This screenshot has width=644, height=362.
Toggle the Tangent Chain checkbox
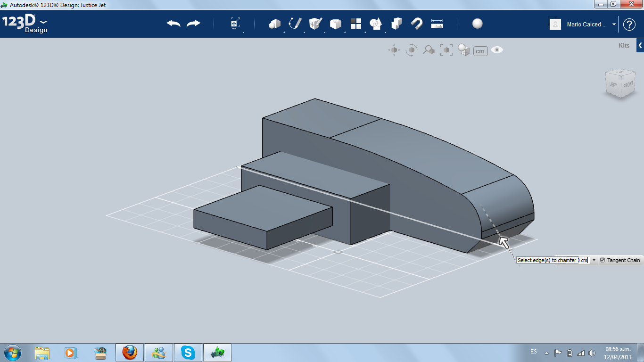(x=603, y=260)
